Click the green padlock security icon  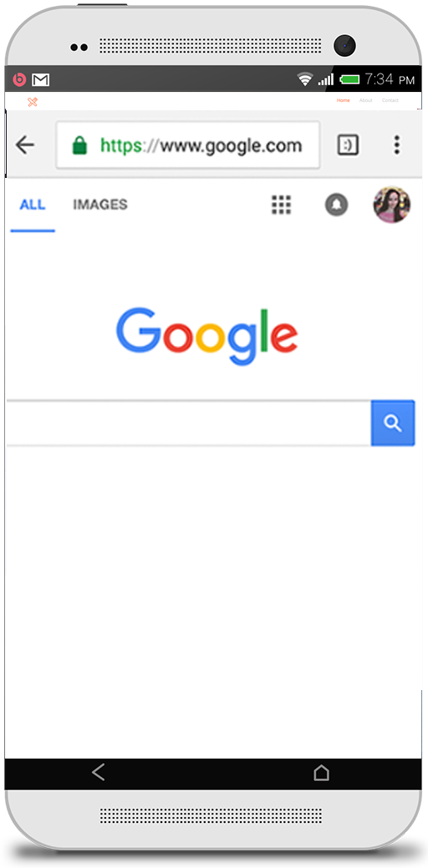(x=79, y=145)
